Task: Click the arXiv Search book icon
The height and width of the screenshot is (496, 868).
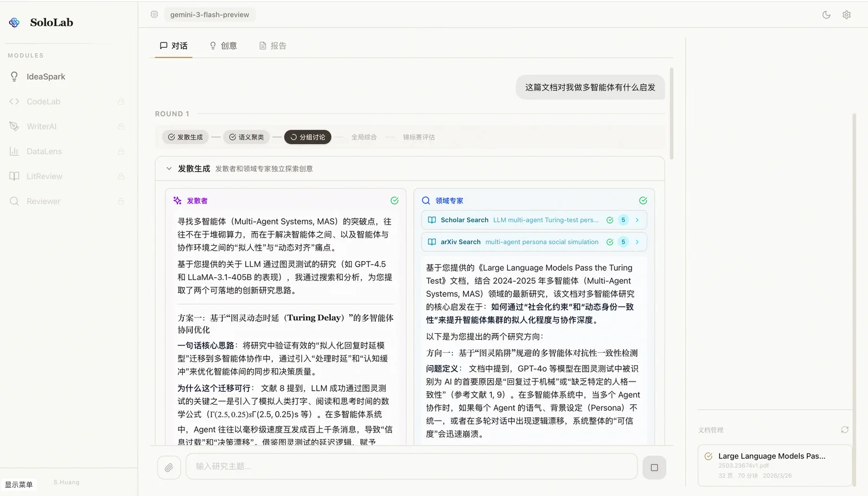Action: 432,242
